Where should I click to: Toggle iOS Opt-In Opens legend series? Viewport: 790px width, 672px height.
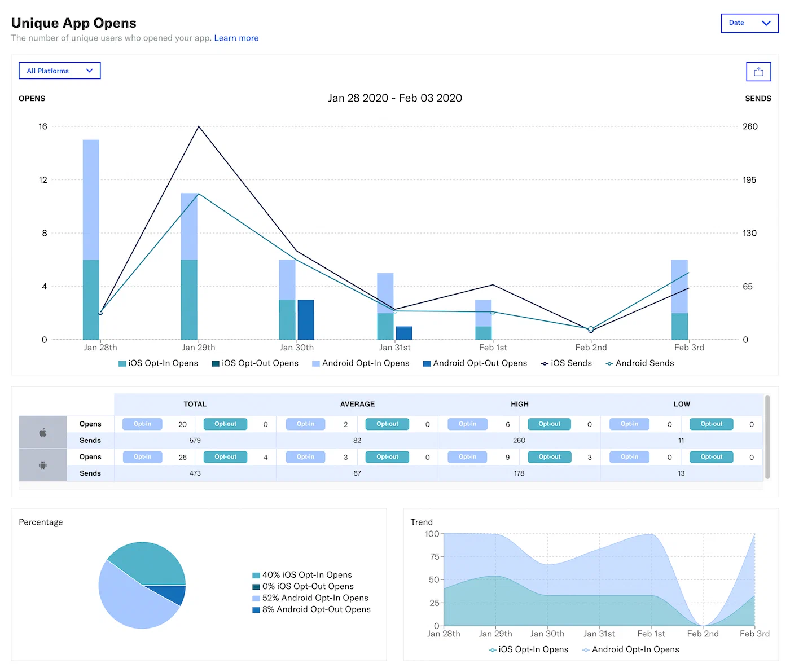point(159,363)
